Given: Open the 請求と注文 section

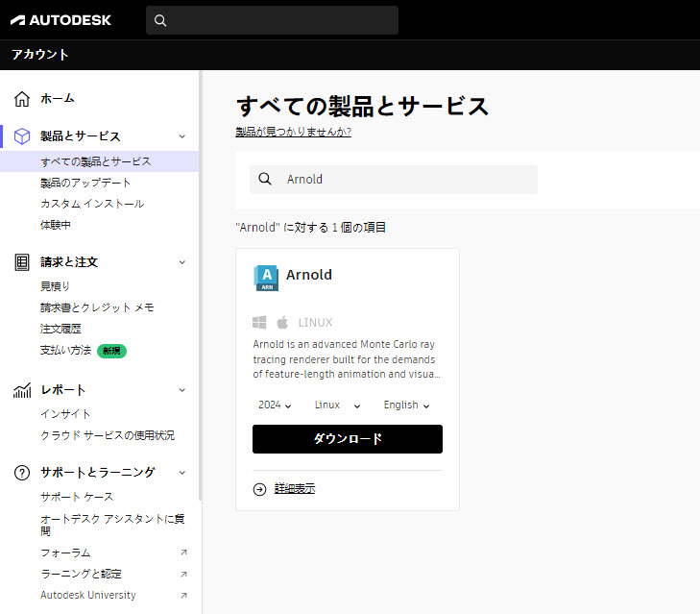Looking at the screenshot, I should pos(69,262).
